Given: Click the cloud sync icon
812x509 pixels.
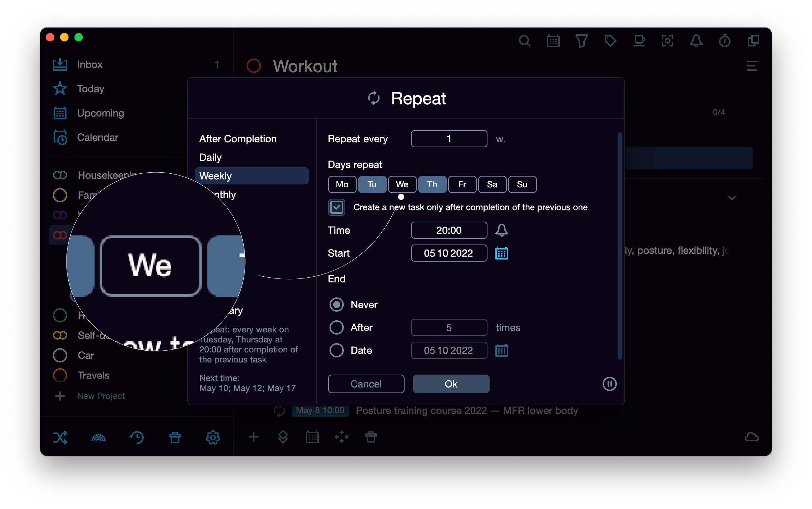Looking at the screenshot, I should (x=752, y=437).
